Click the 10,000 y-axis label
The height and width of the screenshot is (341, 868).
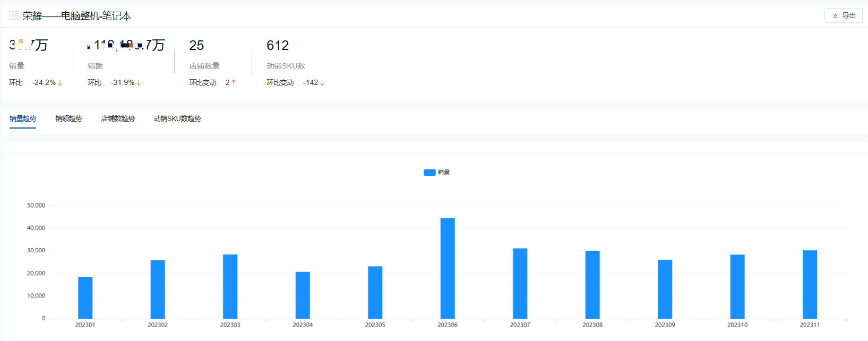point(36,296)
